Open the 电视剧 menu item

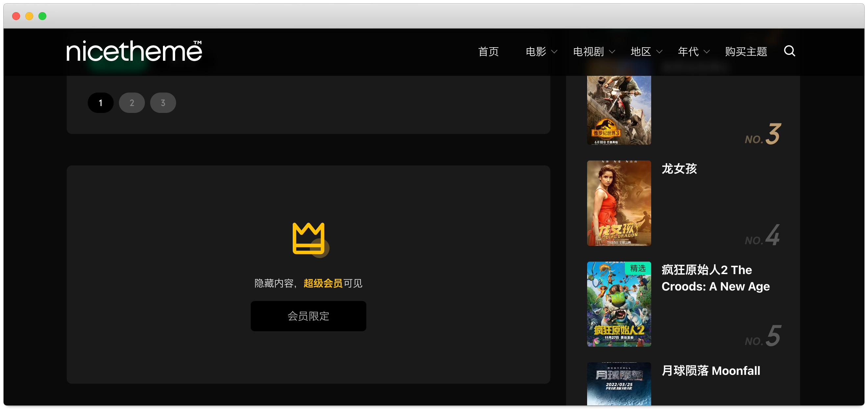(588, 52)
